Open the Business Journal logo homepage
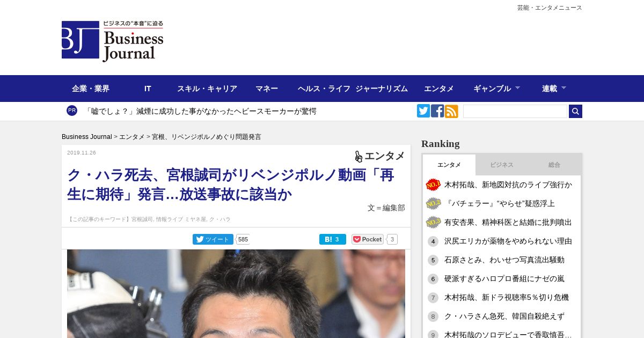Image resolution: width=644 pixels, height=338 pixels. [113, 41]
